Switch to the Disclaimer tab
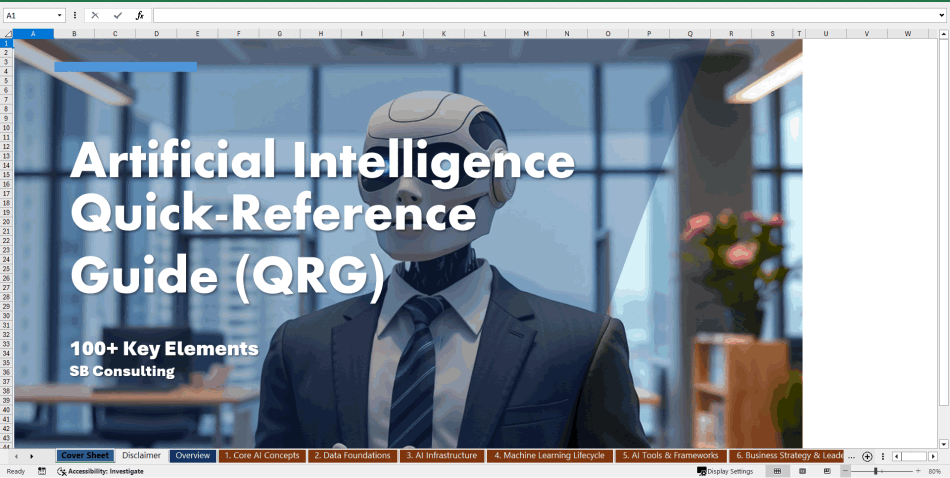Image resolution: width=950 pixels, height=478 pixels. point(141,456)
